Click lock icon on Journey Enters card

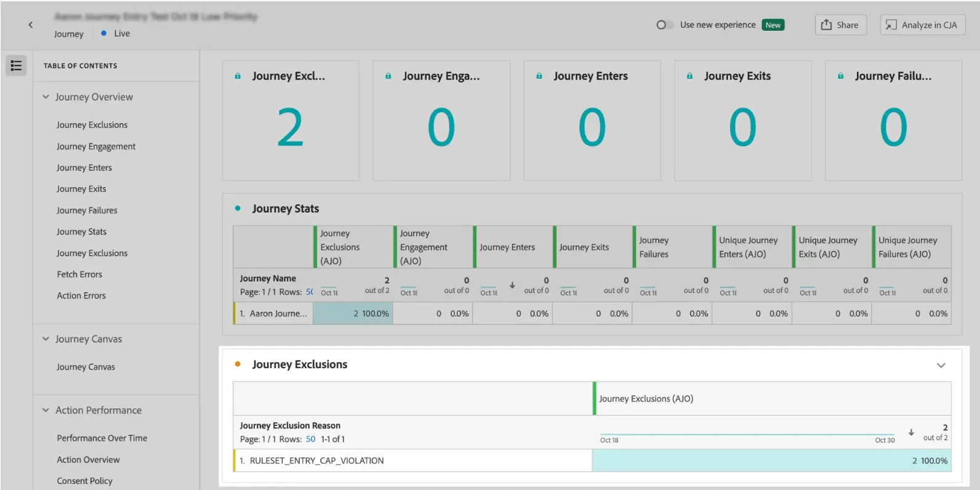click(539, 76)
